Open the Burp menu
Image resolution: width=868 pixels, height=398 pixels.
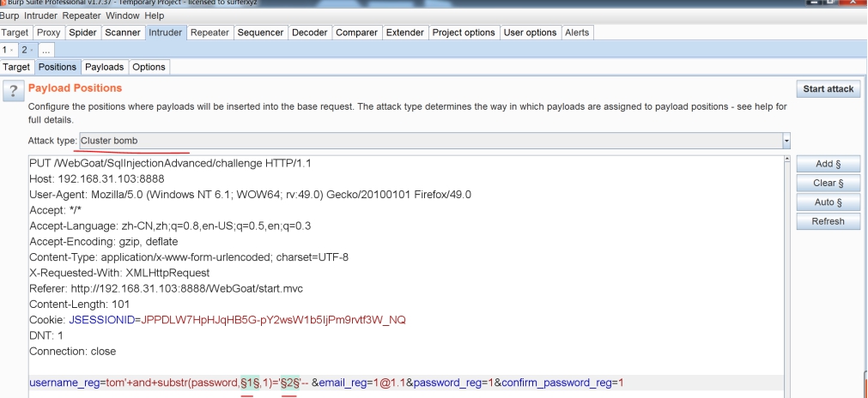[x=10, y=15]
